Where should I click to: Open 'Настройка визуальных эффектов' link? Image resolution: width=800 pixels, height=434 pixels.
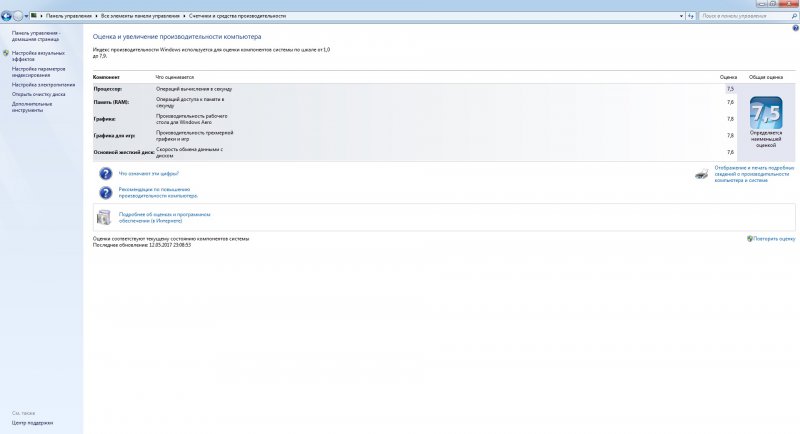coord(39,55)
